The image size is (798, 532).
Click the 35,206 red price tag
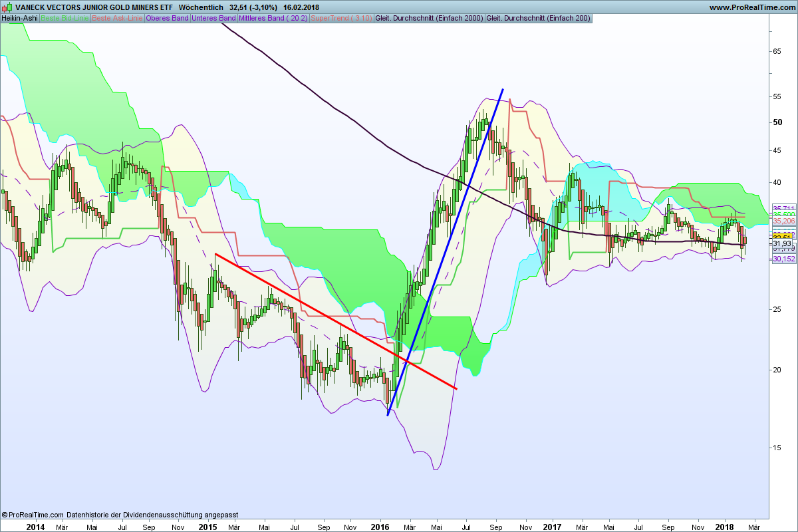point(784,221)
